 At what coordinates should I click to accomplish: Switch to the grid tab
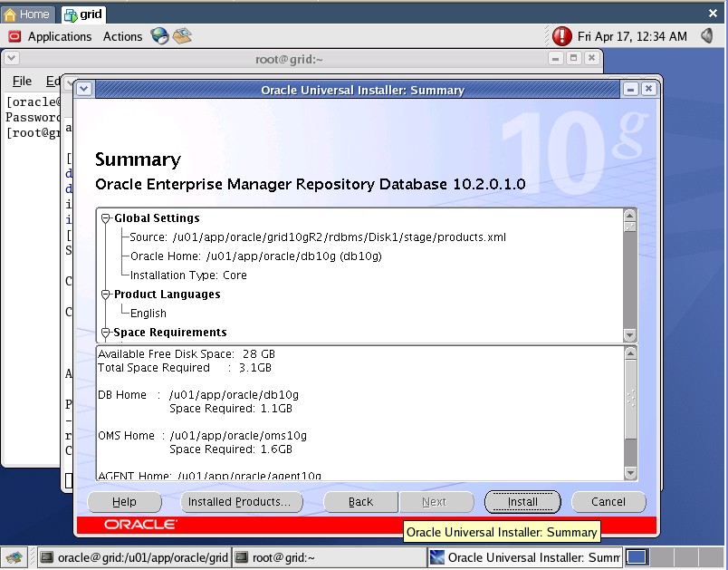[x=84, y=14]
